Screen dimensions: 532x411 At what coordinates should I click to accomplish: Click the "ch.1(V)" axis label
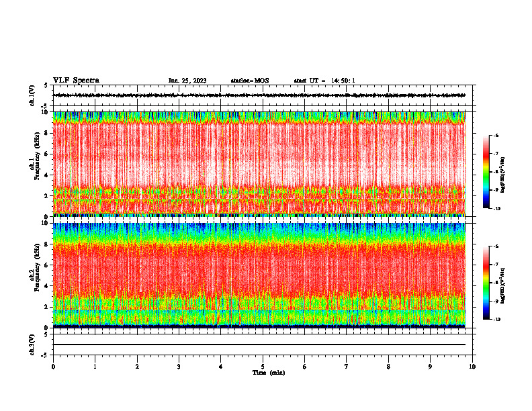pos(32,95)
